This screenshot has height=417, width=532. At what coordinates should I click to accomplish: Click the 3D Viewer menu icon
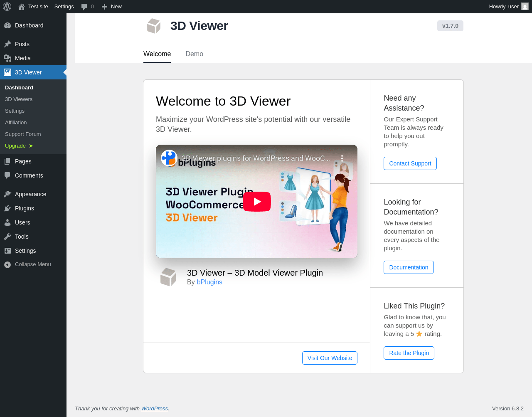point(7,72)
